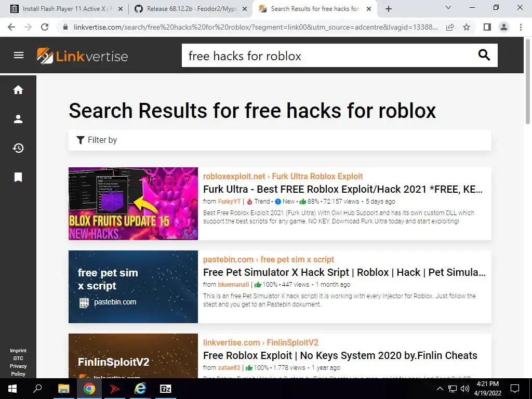This screenshot has height=399, width=532.
Task: Click the Linkvertise logo
Action: 83,56
